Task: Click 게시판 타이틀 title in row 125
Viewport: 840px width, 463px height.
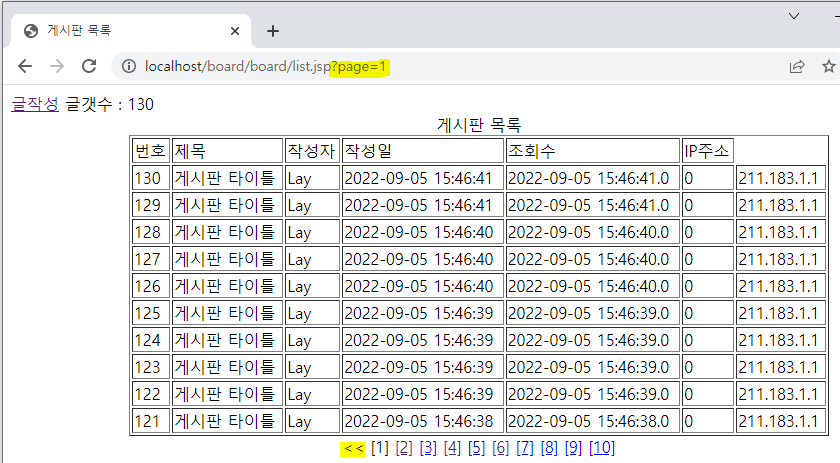Action: [x=227, y=313]
